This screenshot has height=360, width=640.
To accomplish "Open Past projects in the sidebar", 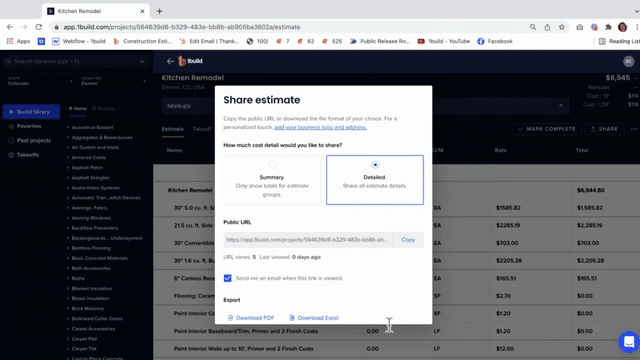I will coord(30,140).
